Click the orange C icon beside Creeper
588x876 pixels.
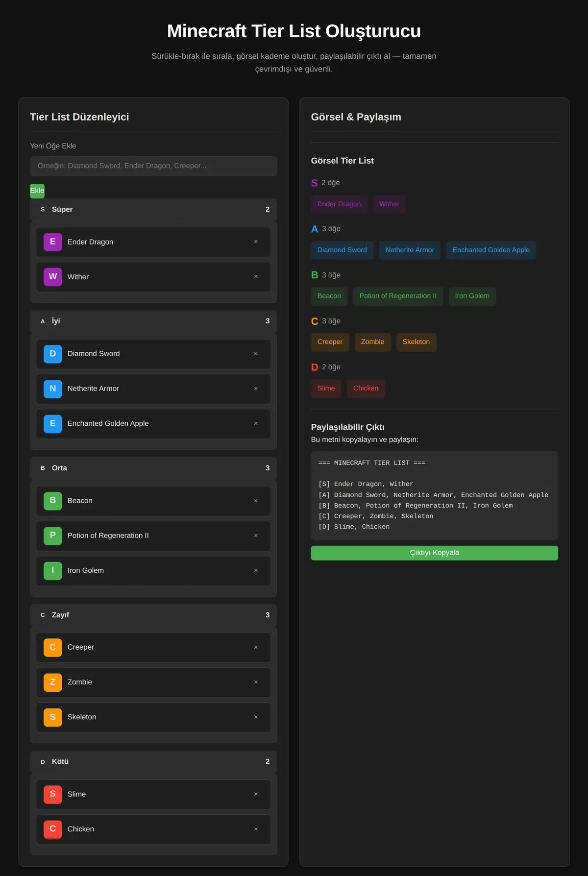[53, 647]
